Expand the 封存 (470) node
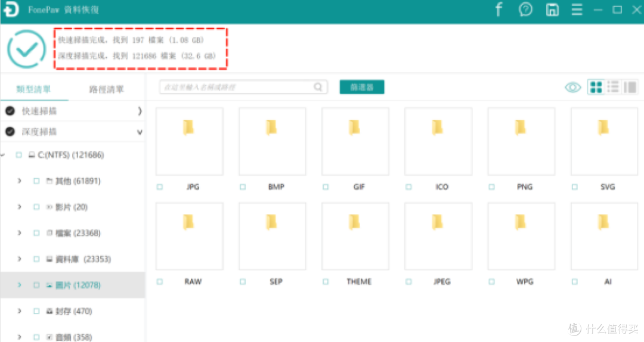The height and width of the screenshot is (342, 644). pyautogui.click(x=19, y=311)
